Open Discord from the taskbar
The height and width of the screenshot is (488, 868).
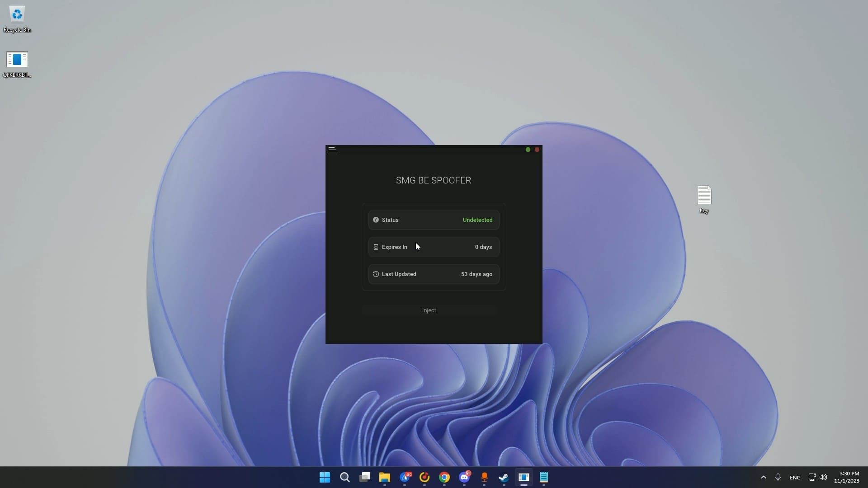point(464,477)
